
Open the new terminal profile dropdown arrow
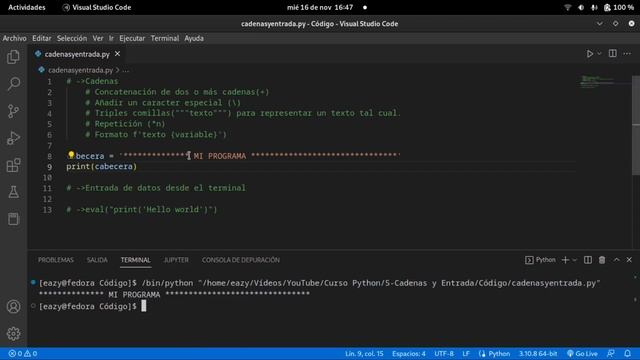[x=574, y=260]
